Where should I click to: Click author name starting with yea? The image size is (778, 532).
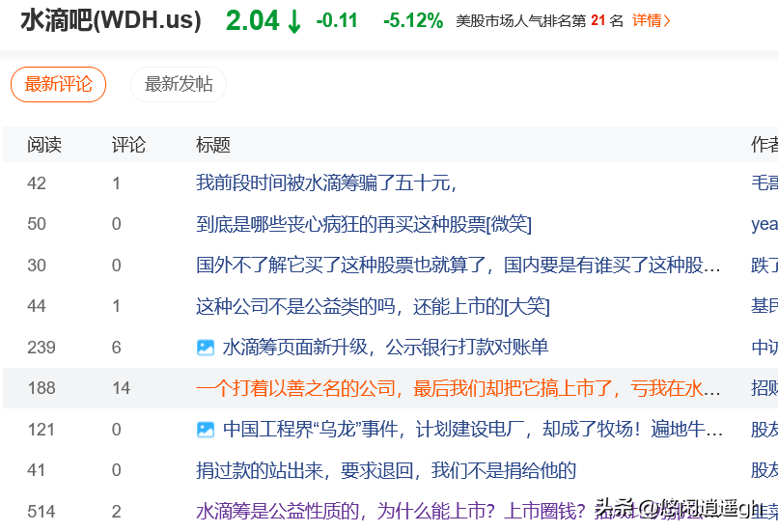click(764, 224)
